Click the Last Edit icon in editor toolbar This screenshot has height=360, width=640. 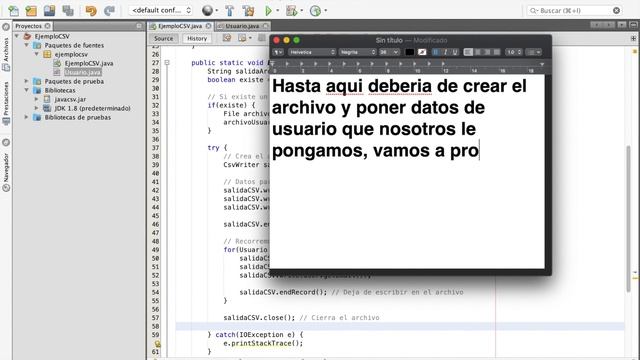point(227,38)
